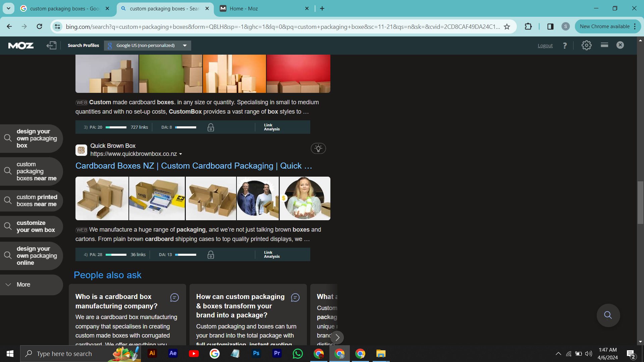Image resolution: width=644 pixels, height=362 pixels.
Task: Toggle Chrome side panel button
Action: (550, 26)
